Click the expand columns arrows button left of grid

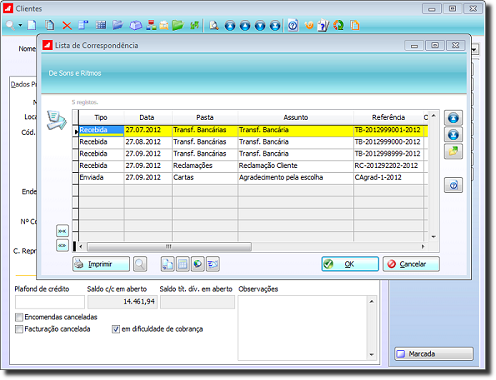coord(62,245)
